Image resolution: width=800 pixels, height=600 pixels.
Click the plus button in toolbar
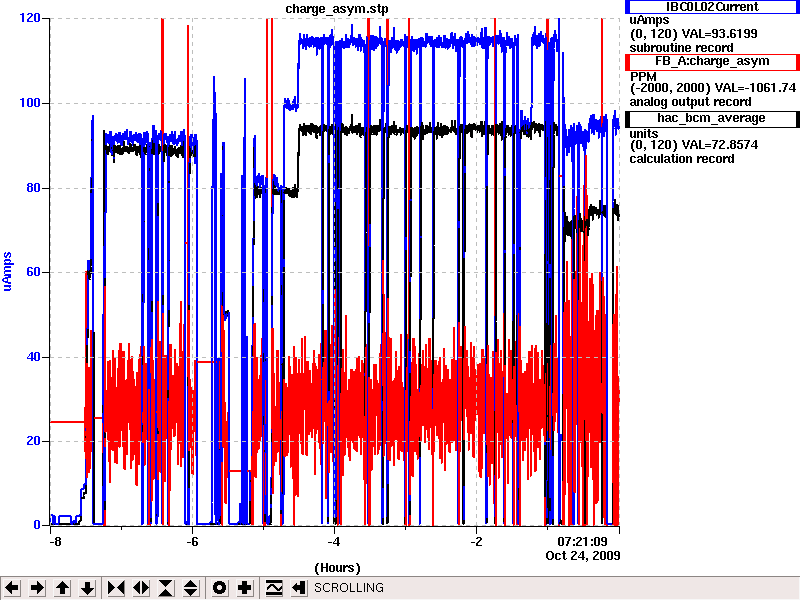245,588
